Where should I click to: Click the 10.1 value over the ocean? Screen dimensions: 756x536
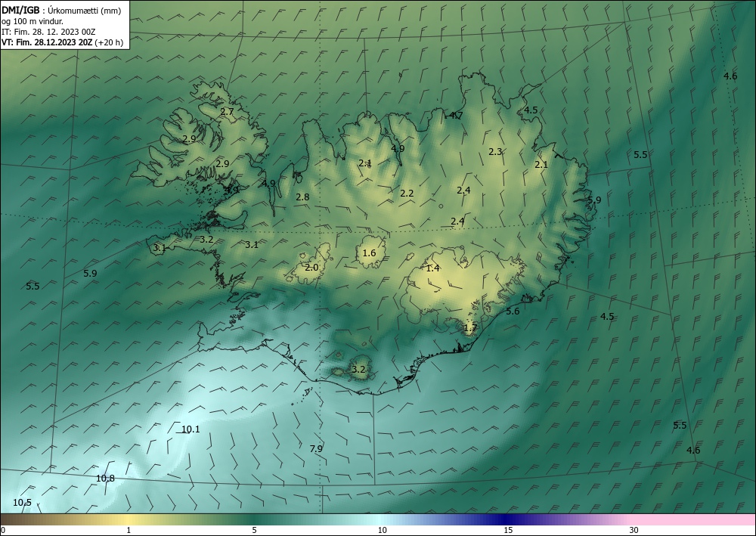191,429
